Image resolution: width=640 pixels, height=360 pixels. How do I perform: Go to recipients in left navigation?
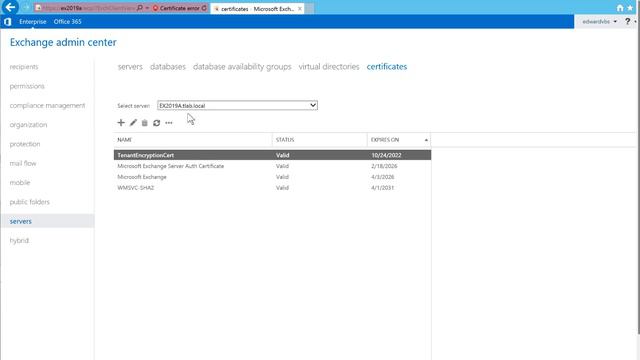(x=24, y=67)
